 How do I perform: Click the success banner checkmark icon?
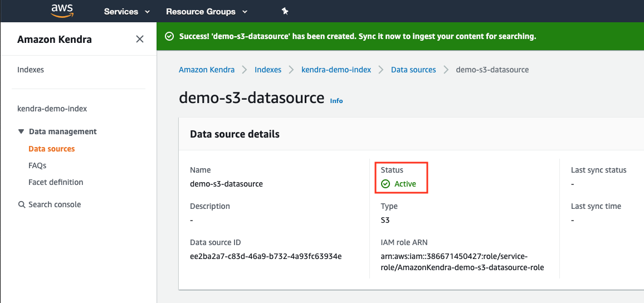click(169, 36)
